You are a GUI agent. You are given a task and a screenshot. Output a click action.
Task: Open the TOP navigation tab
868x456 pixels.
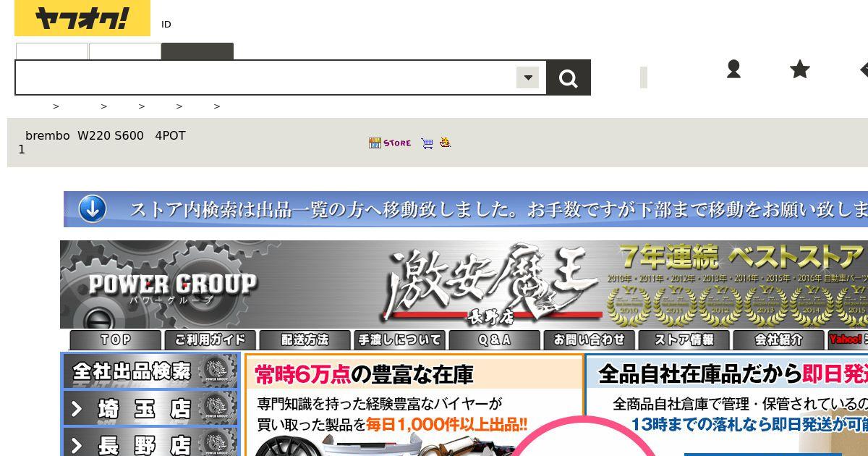pyautogui.click(x=116, y=339)
